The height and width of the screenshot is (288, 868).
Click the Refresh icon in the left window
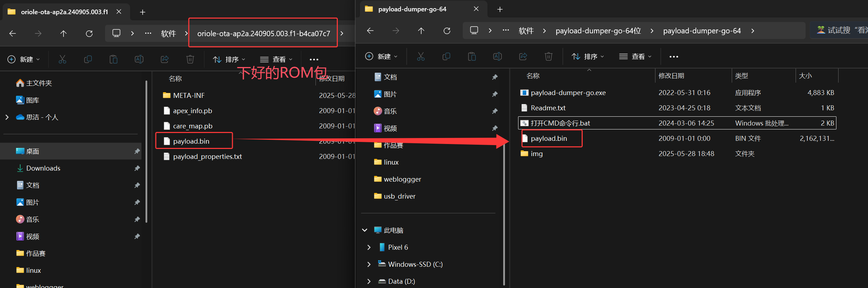point(89,34)
